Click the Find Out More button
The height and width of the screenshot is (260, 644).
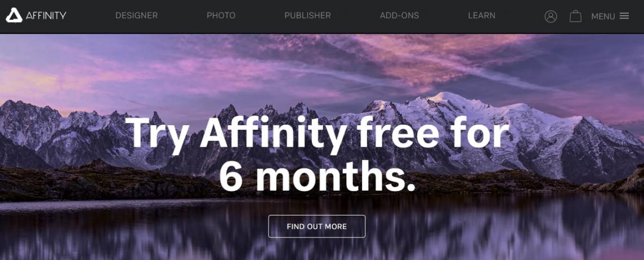pyautogui.click(x=317, y=226)
